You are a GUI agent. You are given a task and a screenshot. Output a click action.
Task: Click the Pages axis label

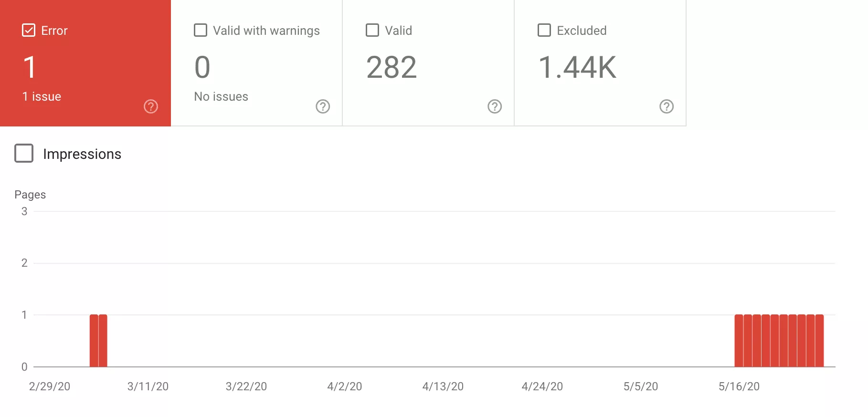tap(30, 194)
